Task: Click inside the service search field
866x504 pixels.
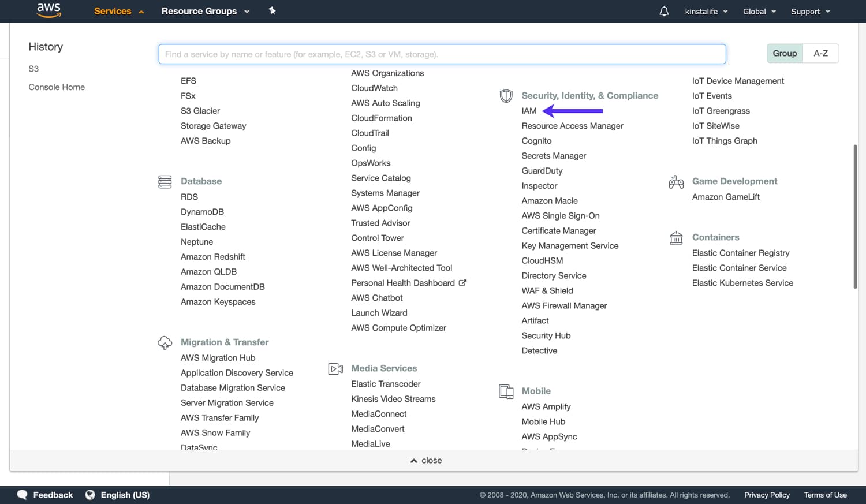Action: [x=442, y=54]
